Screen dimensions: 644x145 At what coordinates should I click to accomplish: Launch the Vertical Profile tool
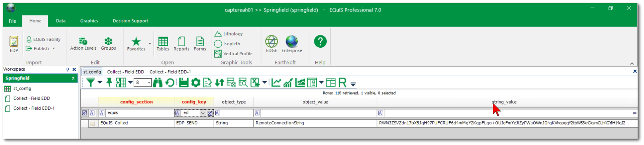[233, 54]
